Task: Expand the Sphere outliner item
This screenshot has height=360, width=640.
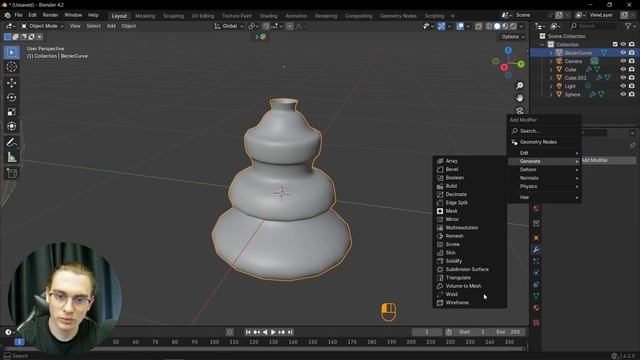Action: tap(551, 94)
